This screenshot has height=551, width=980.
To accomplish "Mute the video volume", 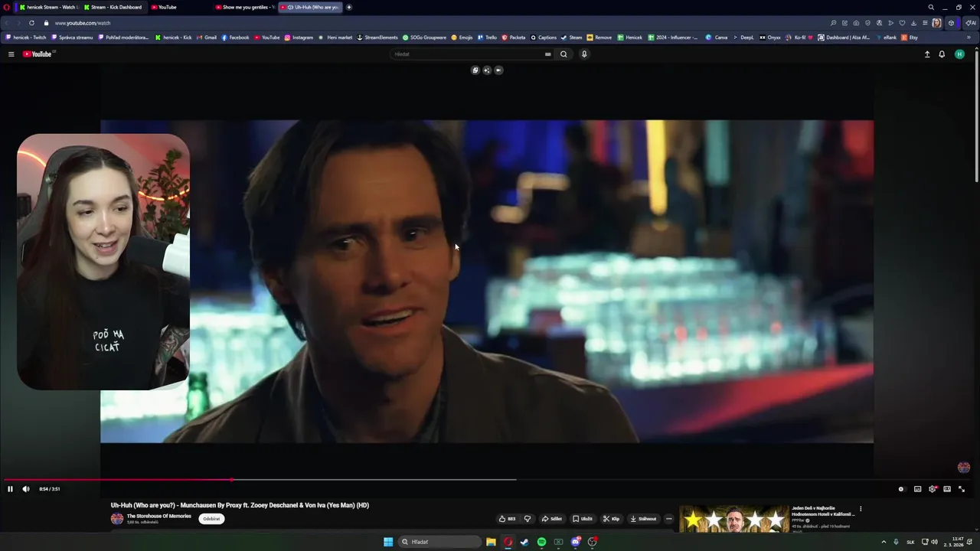I will [x=26, y=489].
